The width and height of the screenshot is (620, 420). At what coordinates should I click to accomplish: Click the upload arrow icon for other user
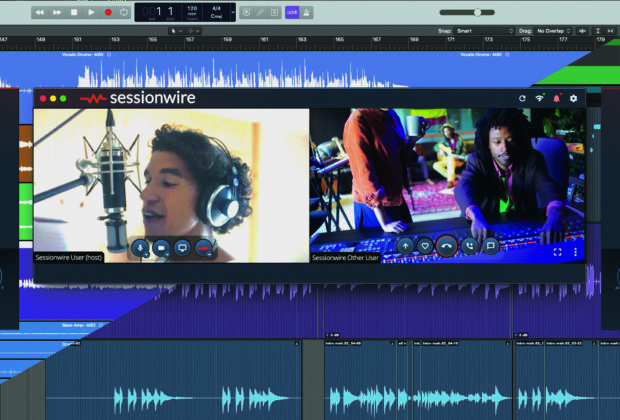[405, 246]
